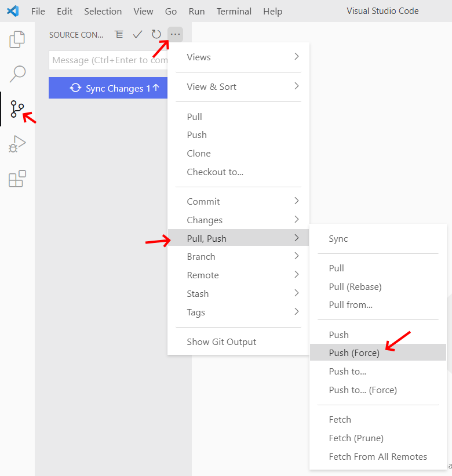This screenshot has width=452, height=476.
Task: Open the Search view icon
Action: tap(17, 74)
